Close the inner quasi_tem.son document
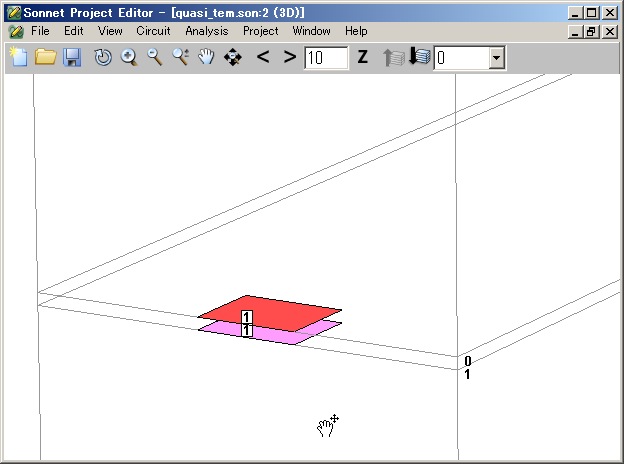The width and height of the screenshot is (624, 464). click(610, 31)
